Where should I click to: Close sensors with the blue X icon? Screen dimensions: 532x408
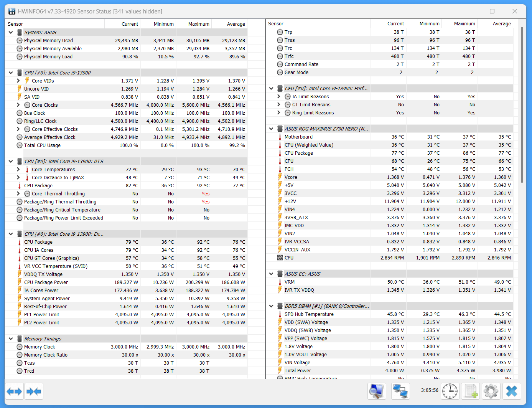pyautogui.click(x=512, y=391)
